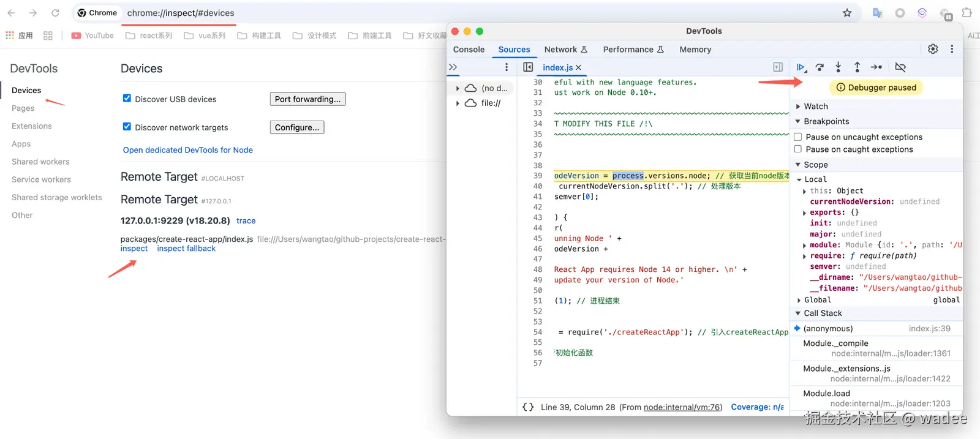Collapse the Local scope group

799,179
